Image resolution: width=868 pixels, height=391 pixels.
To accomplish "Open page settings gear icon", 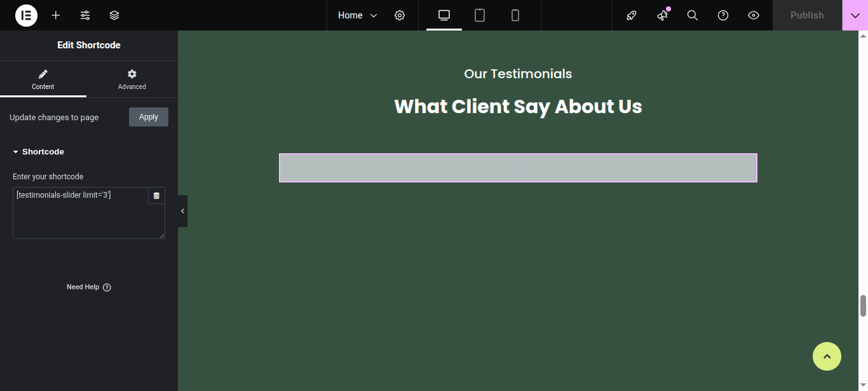I will click(400, 15).
